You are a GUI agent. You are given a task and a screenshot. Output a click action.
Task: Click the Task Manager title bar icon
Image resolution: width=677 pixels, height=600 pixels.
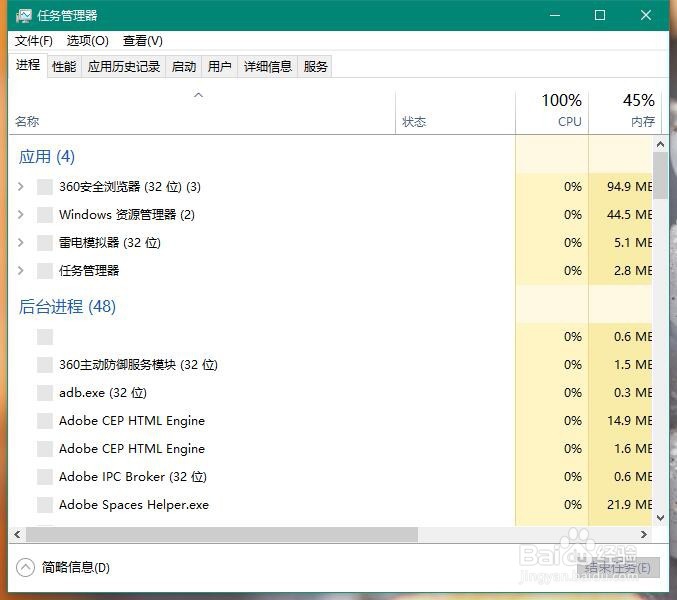(x=24, y=16)
